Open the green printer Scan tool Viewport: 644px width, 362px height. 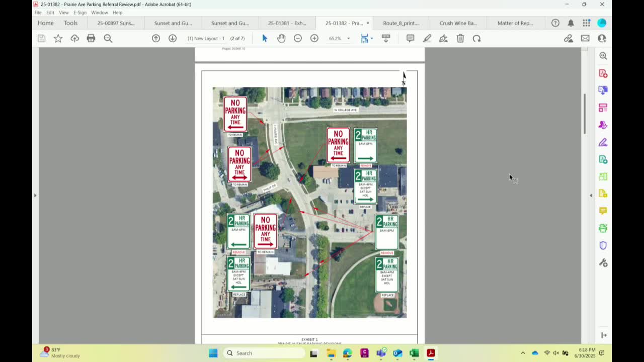coord(603,228)
